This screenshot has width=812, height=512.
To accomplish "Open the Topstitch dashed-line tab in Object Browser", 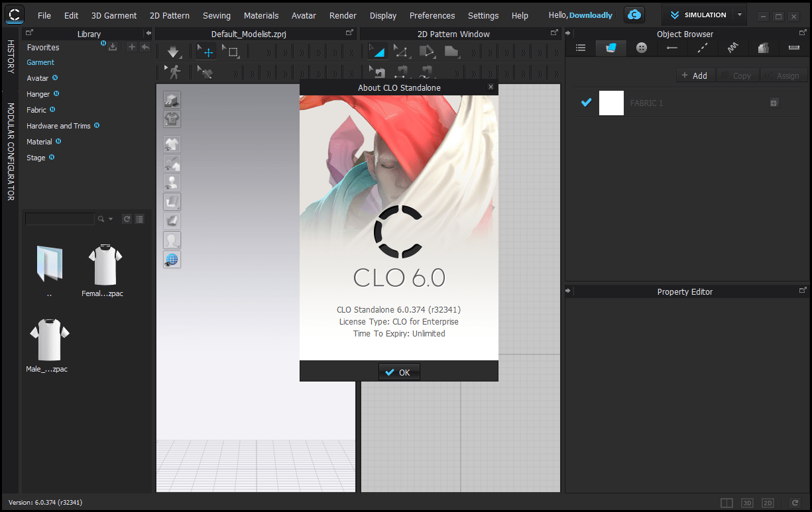I will (x=703, y=48).
